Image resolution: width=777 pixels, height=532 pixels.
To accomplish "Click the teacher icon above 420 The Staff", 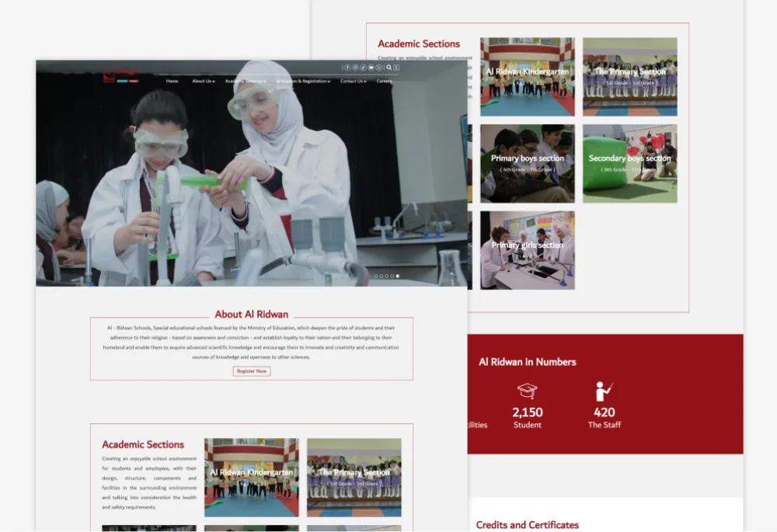I will (604, 391).
